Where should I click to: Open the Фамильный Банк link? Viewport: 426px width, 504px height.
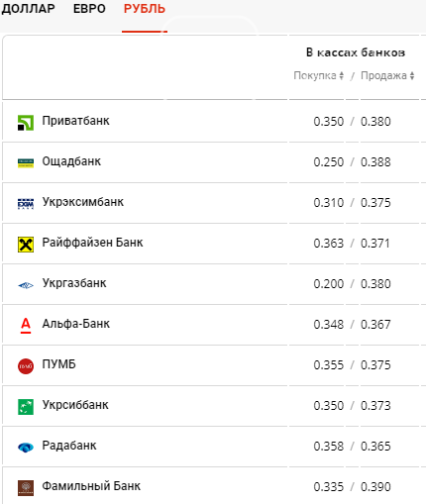pyautogui.click(x=91, y=486)
